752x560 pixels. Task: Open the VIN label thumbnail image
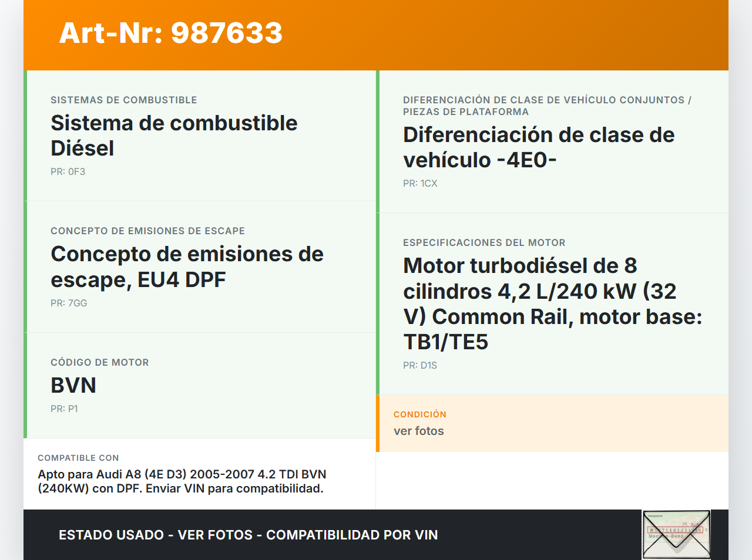click(x=676, y=535)
